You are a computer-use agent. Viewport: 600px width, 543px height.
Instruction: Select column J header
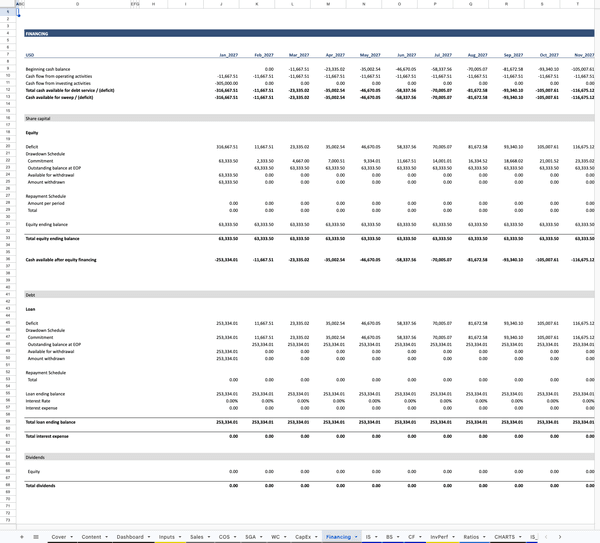(221, 4)
